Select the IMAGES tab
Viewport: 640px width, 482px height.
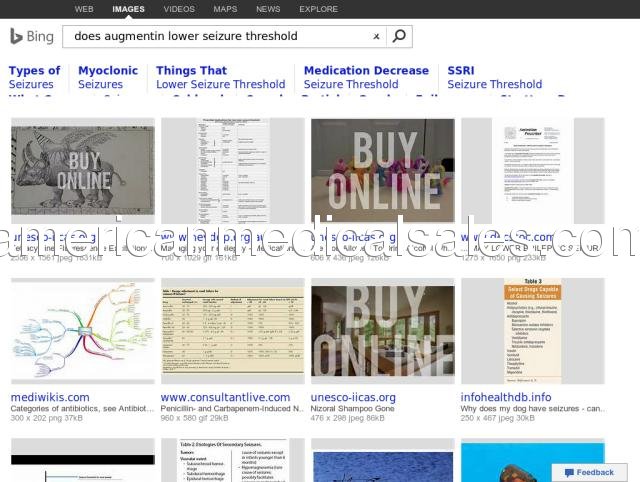click(x=129, y=9)
